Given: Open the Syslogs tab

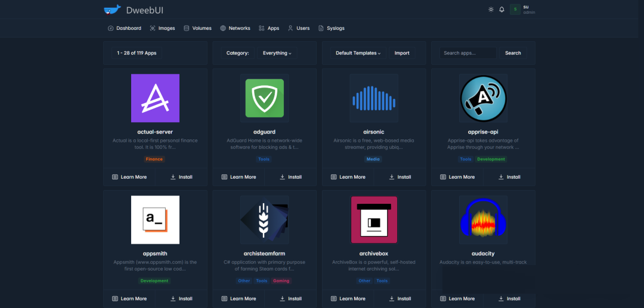Looking at the screenshot, I should click(x=331, y=29).
